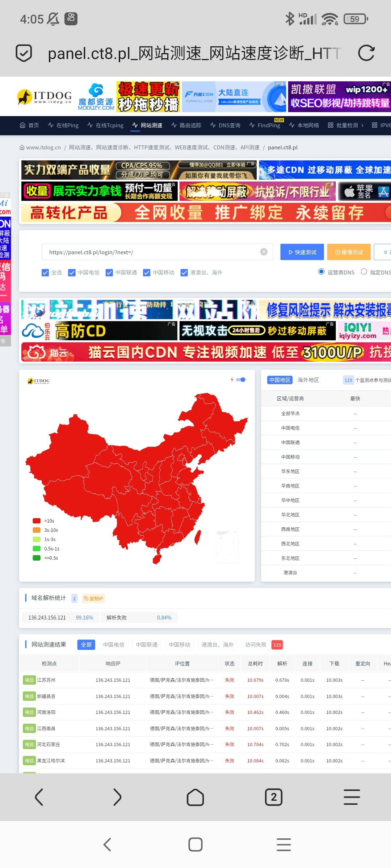391x868 pixels.
Task: Click the 3s-10s orange legend swatch
Action: coord(37,530)
